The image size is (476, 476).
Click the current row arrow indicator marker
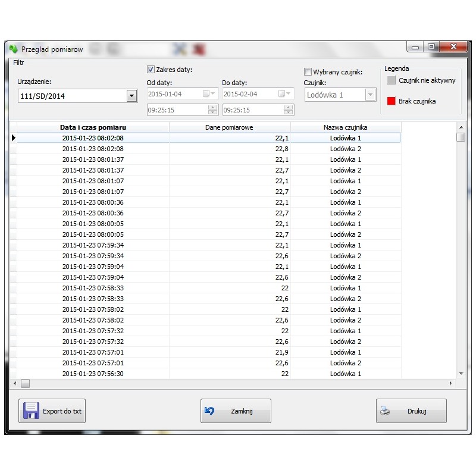13,138
